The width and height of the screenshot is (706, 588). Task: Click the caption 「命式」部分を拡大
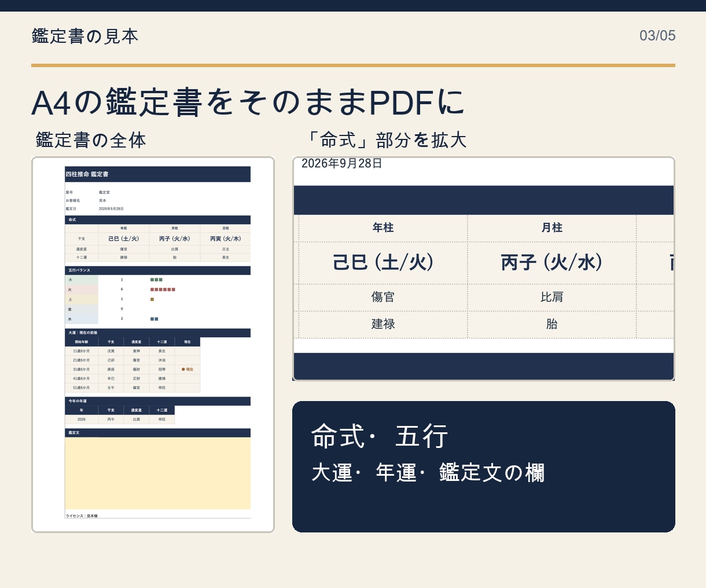[384, 140]
